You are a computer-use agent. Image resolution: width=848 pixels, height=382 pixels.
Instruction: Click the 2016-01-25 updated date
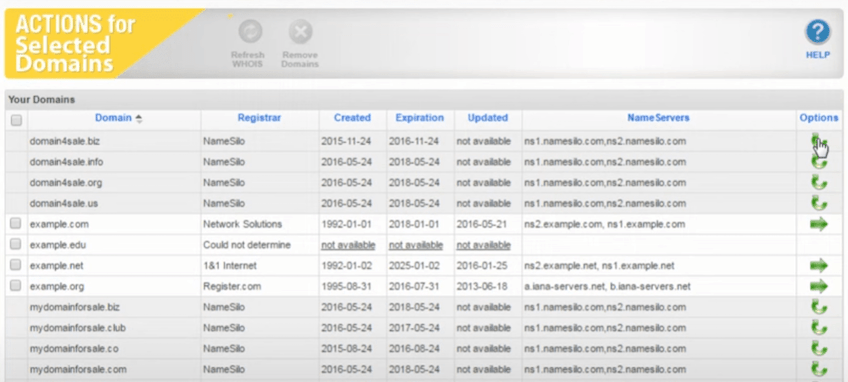tap(482, 266)
